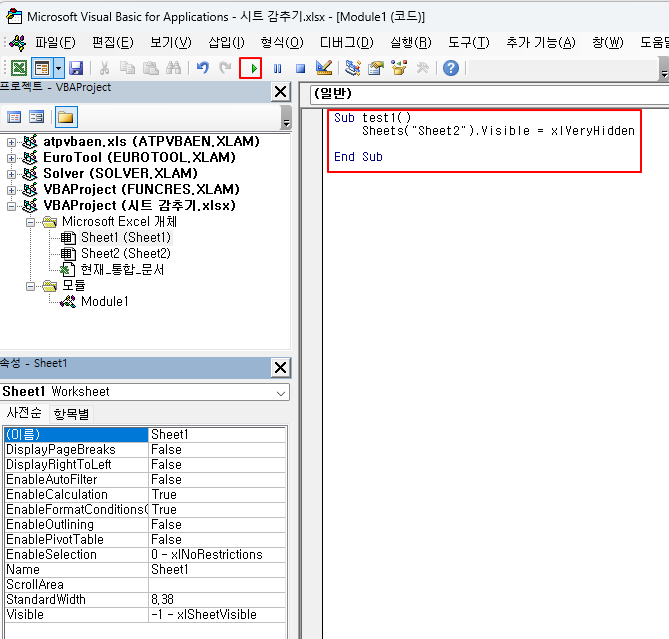669x639 pixels.
Task: Open the 추가 기능(A) menu
Action: (x=541, y=42)
